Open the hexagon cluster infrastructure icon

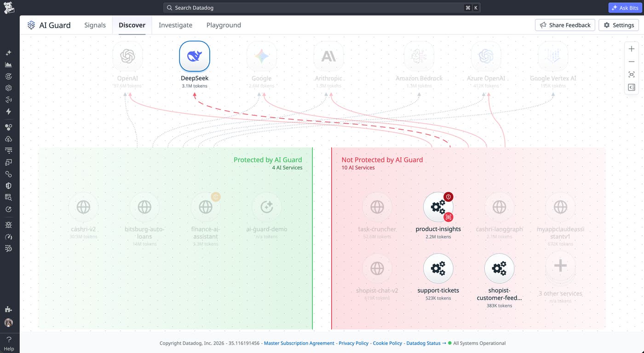click(8, 127)
